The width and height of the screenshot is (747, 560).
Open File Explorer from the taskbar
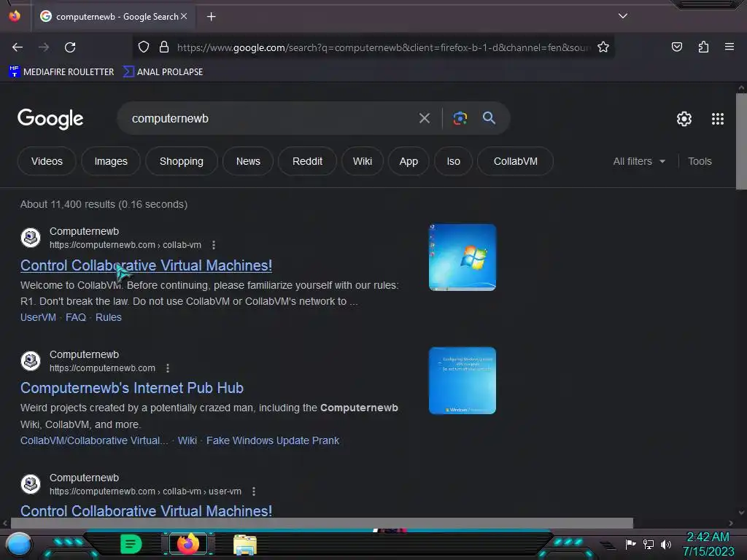[245, 544]
